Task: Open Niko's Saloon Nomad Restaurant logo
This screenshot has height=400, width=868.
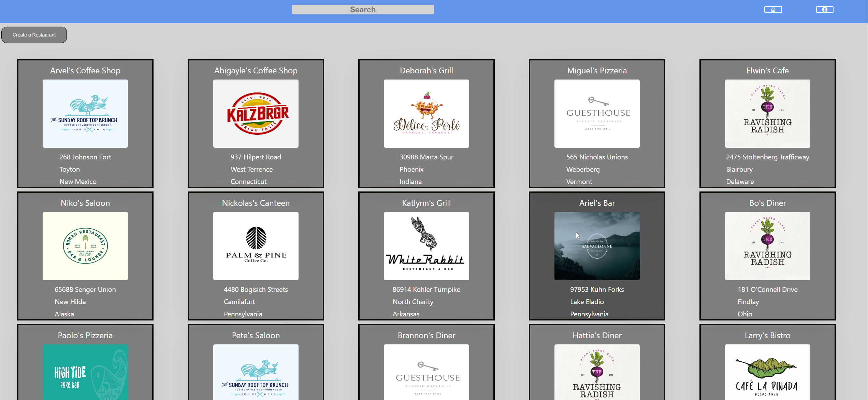Action: pos(85,246)
